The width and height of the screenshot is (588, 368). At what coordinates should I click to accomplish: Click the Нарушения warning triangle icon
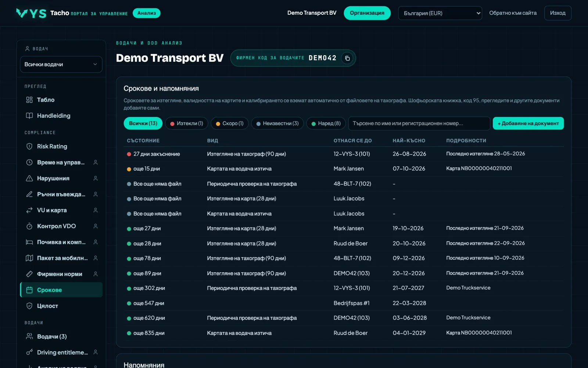click(x=29, y=178)
